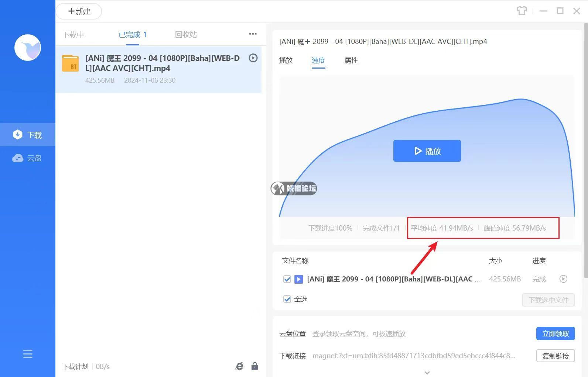Click the 完成 status in file row
Image resolution: width=588 pixels, height=377 pixels.
539,279
